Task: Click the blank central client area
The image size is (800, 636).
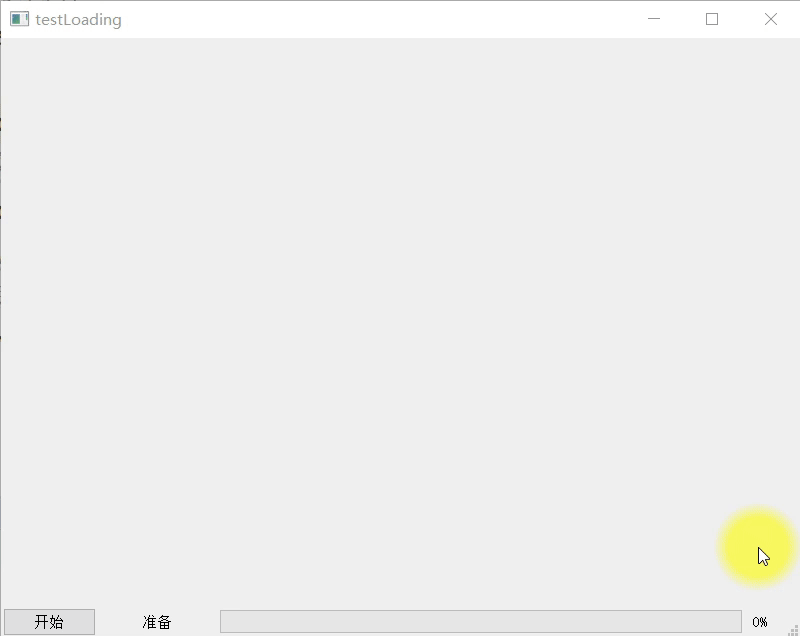Action: point(400,320)
